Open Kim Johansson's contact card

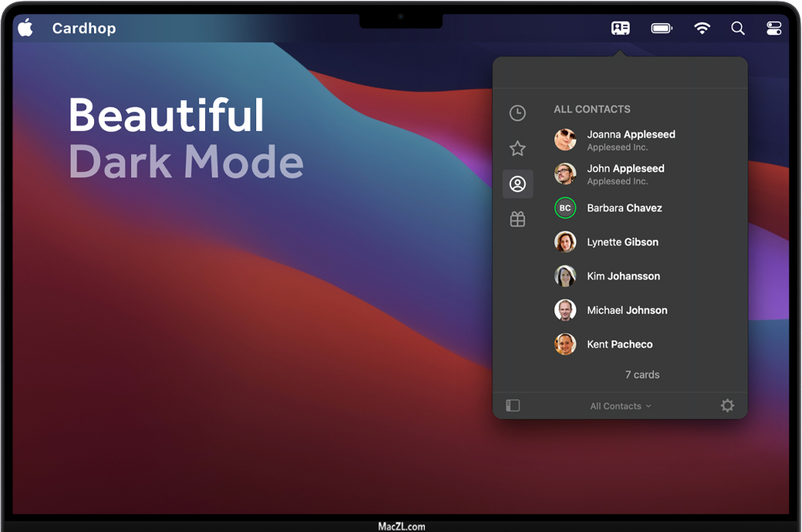pos(623,276)
